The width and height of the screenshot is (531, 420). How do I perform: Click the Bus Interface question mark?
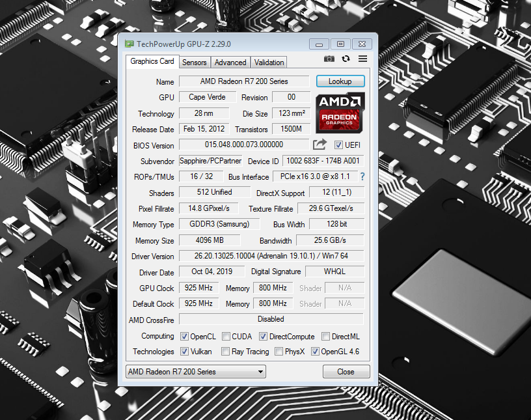[362, 176]
